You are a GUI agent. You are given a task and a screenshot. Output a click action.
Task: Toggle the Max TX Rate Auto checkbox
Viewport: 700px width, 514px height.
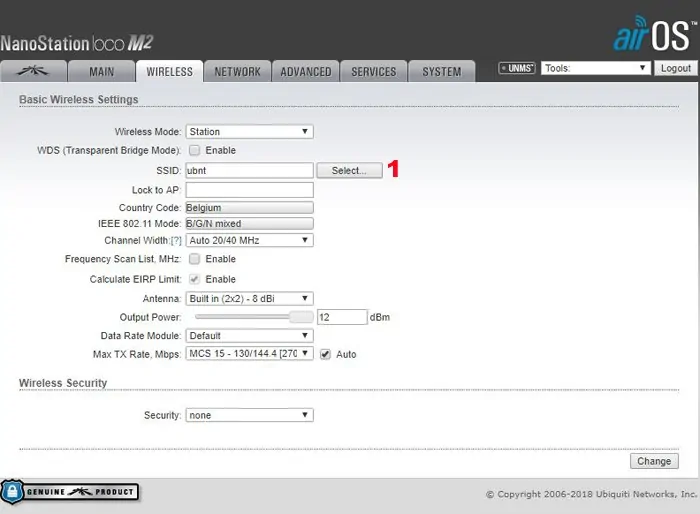coord(325,354)
